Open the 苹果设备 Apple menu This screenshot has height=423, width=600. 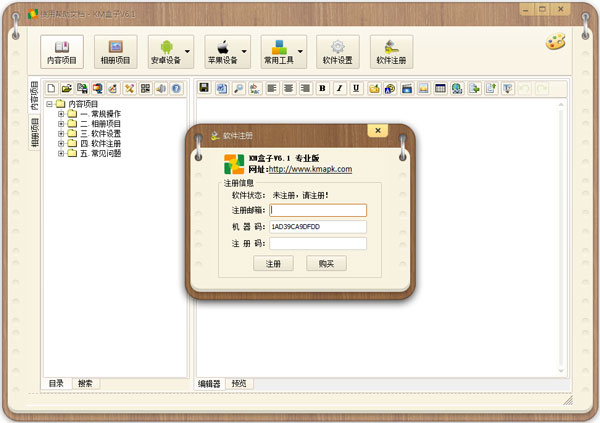(227, 52)
